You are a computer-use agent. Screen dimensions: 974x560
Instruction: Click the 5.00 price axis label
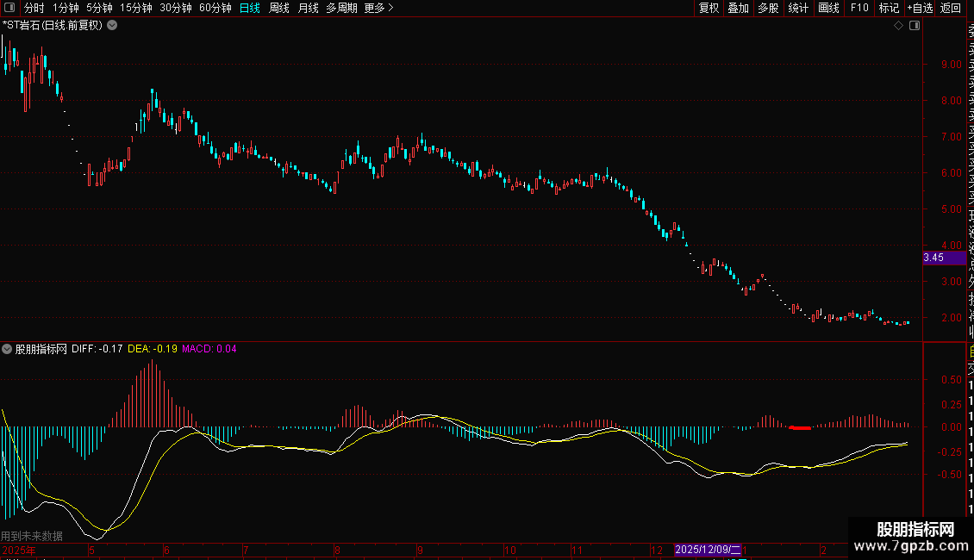click(x=951, y=209)
